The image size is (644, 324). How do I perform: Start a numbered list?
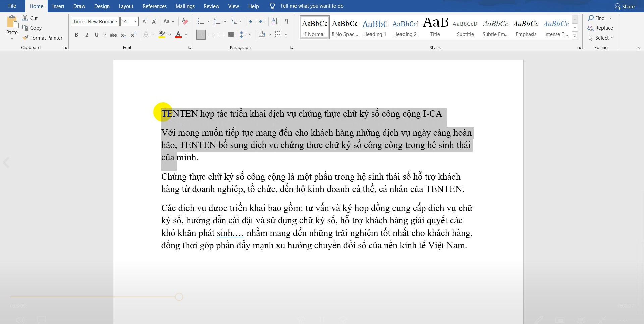point(217,21)
